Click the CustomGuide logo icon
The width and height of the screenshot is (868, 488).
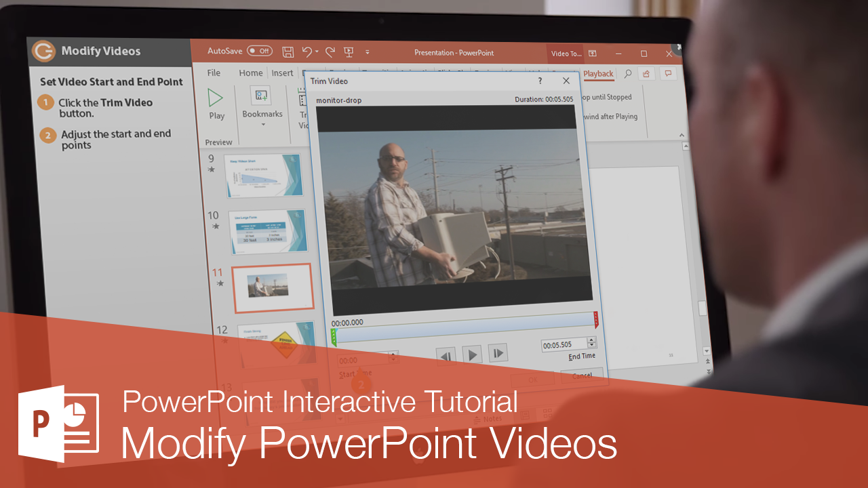(x=43, y=51)
